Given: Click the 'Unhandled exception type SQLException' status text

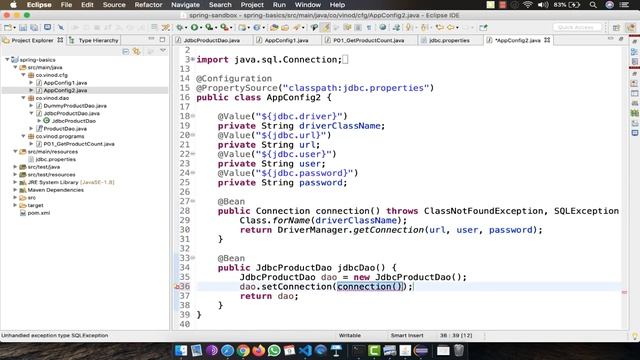Looking at the screenshot, I should pyautogui.click(x=55, y=336).
